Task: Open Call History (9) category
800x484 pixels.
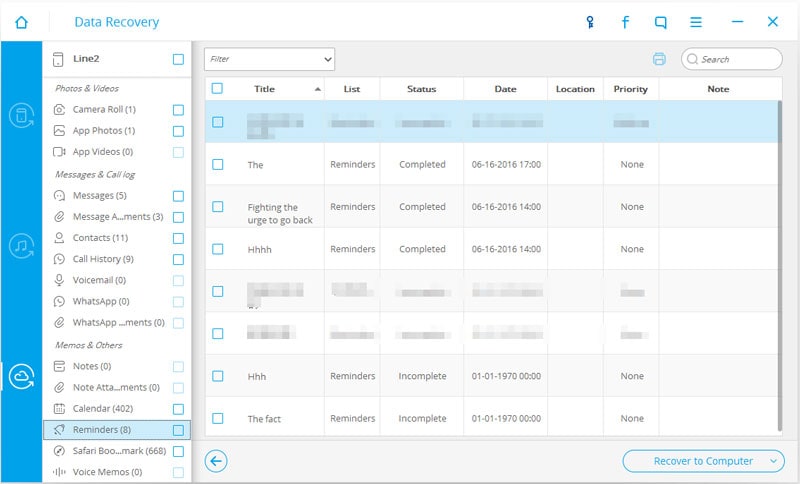Action: (x=103, y=259)
